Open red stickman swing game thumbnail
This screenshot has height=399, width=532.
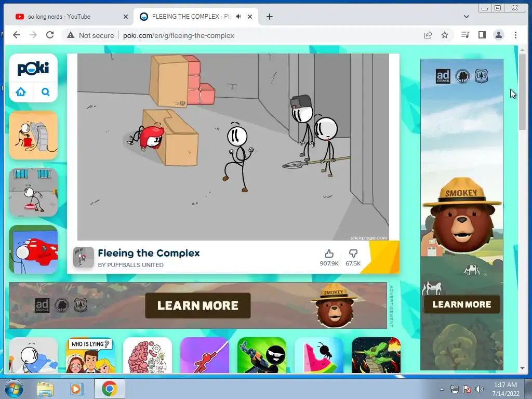[205, 355]
